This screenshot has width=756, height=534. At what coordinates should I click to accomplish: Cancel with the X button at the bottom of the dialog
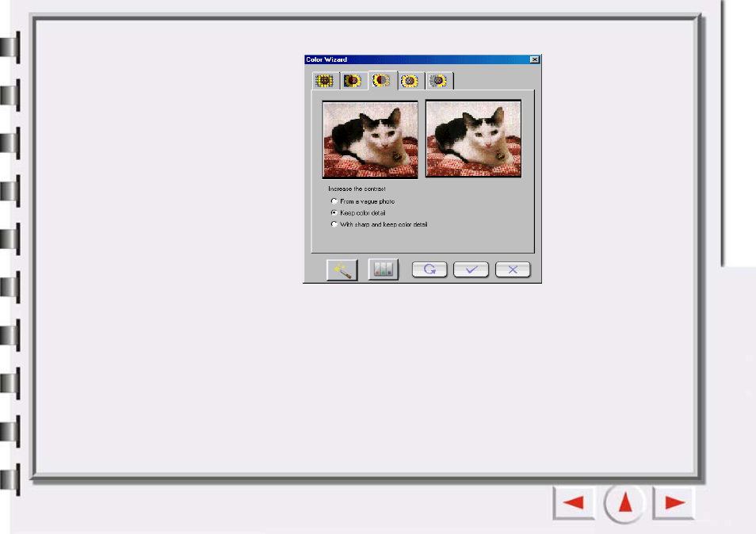(x=513, y=269)
